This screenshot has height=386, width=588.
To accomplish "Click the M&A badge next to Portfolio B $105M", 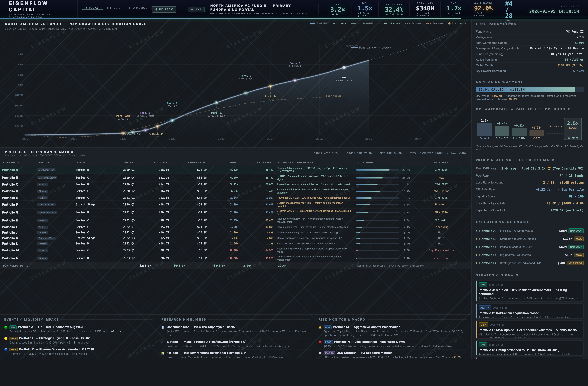I will point(579,239).
